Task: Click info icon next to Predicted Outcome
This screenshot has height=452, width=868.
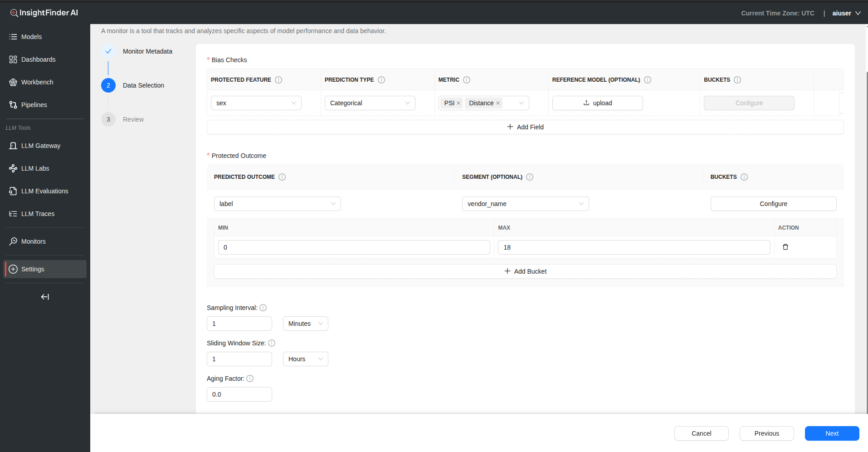Action: [282, 177]
